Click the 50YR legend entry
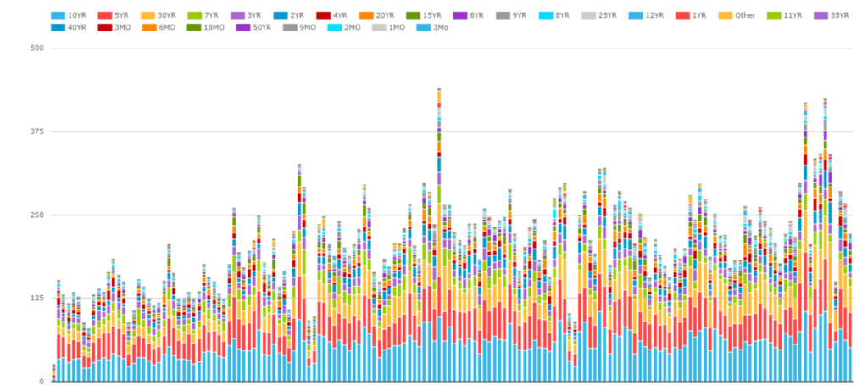This screenshot has height=386, width=868. (254, 26)
